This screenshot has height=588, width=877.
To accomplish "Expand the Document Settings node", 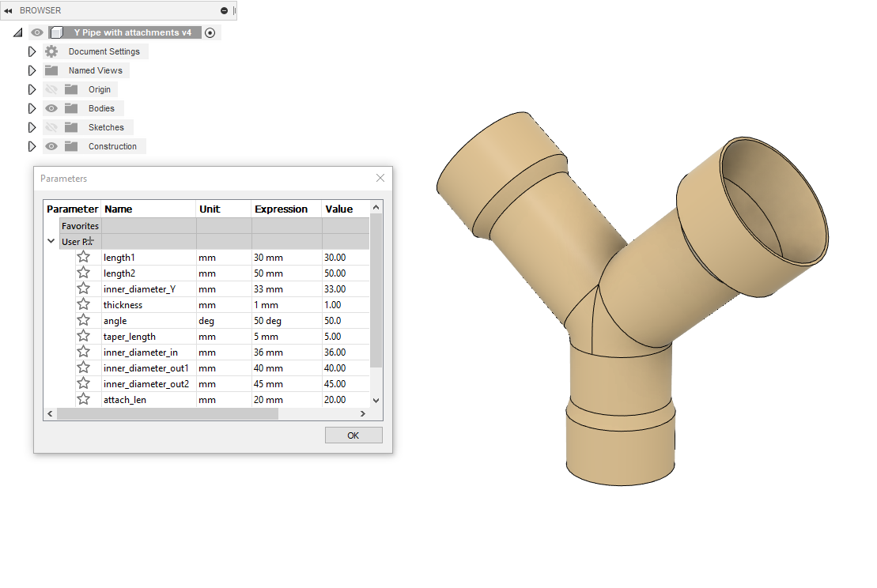I will pyautogui.click(x=32, y=51).
